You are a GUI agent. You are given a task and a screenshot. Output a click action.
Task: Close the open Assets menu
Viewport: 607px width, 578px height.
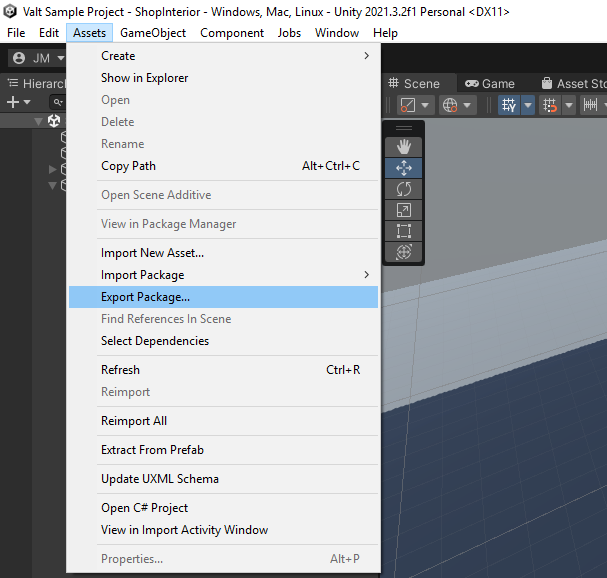[x=89, y=33]
